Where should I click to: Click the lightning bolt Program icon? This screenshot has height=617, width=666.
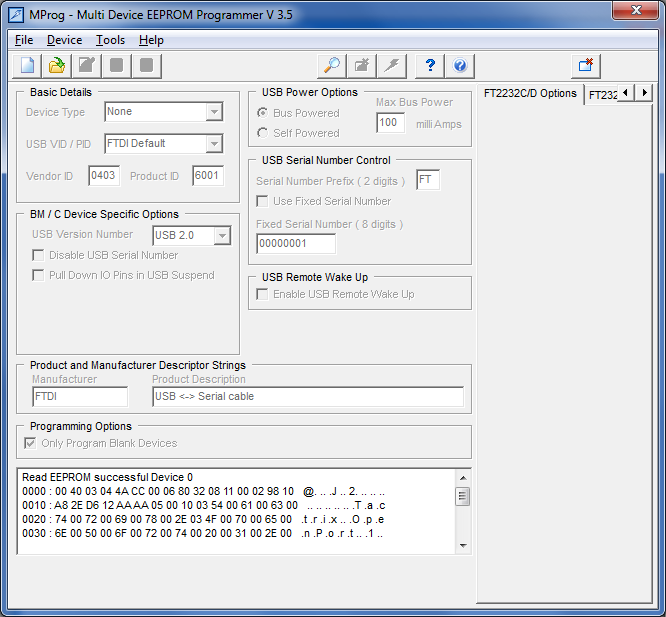392,66
